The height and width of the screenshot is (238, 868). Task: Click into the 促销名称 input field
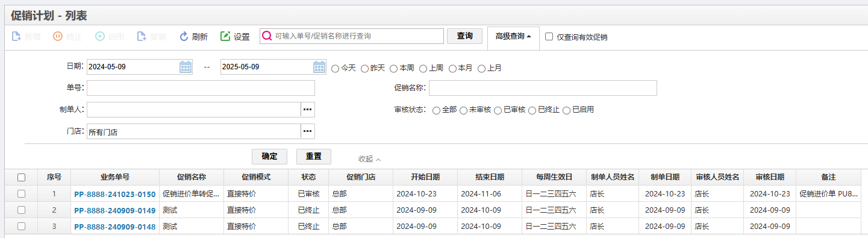click(x=543, y=88)
